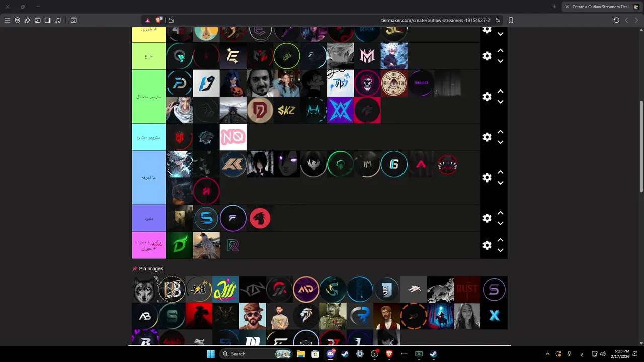
Task: Open settings gear for the green tier row
Action: pyautogui.click(x=487, y=97)
